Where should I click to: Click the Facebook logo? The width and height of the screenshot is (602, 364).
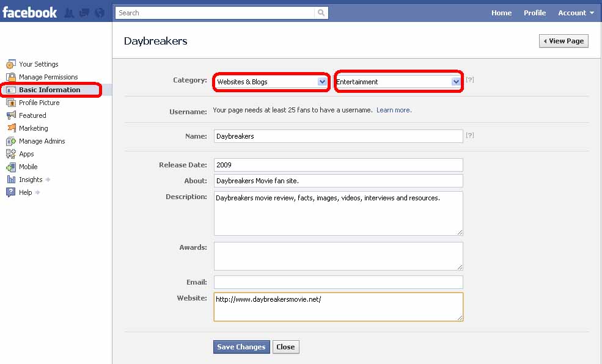point(29,12)
